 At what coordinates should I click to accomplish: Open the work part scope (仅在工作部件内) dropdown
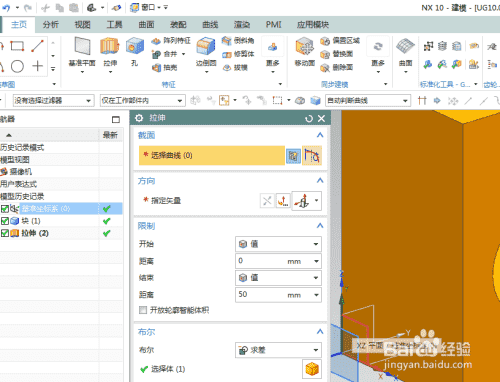[x=143, y=100]
